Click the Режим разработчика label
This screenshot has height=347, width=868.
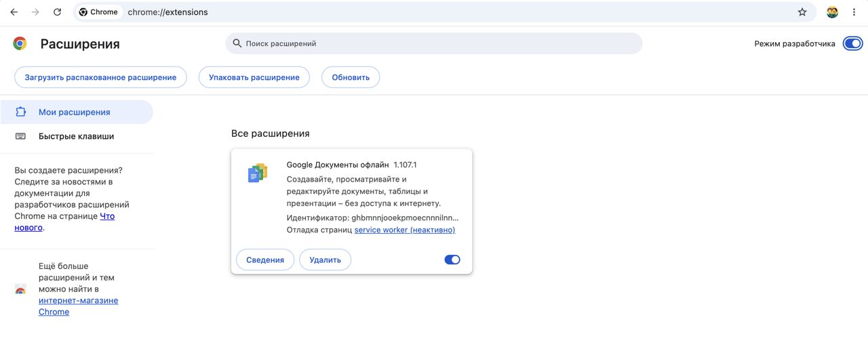(x=795, y=43)
